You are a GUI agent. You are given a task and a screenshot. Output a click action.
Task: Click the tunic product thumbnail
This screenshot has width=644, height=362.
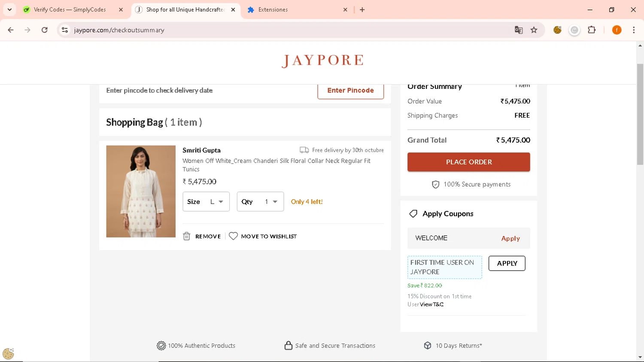(x=141, y=192)
